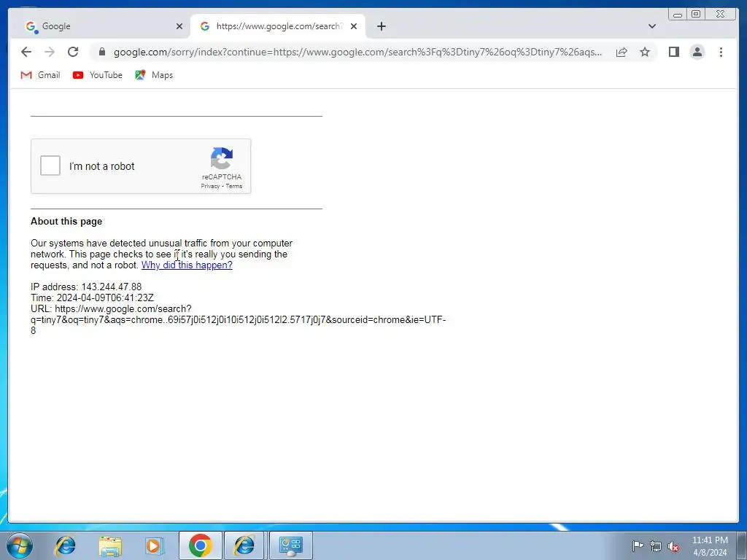Screen dimensions: 747x560
Task: Open Windows Explorer folder on taskbar
Action: pos(110,545)
